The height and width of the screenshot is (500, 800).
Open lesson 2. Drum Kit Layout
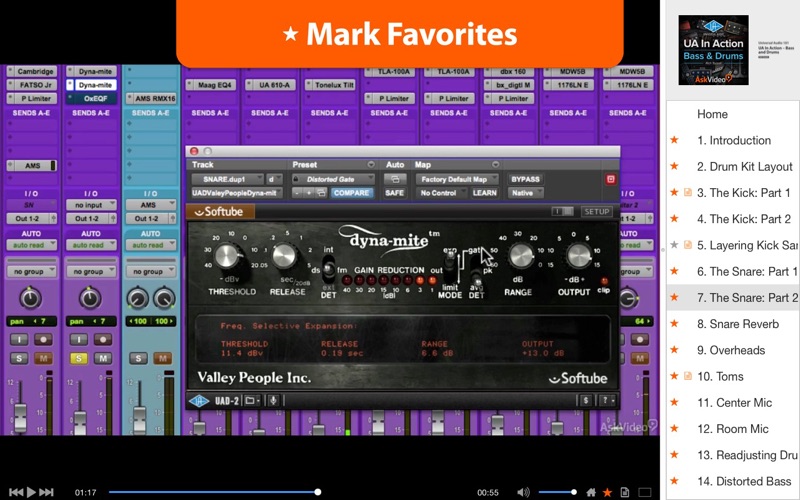click(744, 167)
